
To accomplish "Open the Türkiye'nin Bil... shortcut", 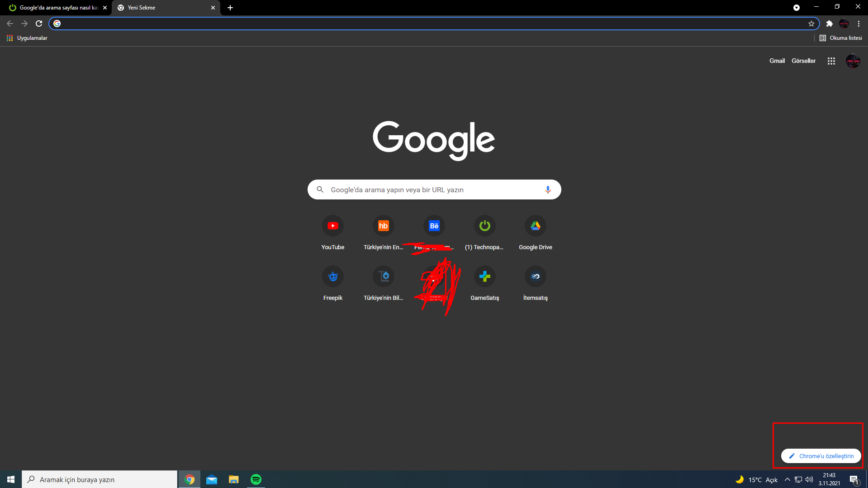I will (x=384, y=284).
